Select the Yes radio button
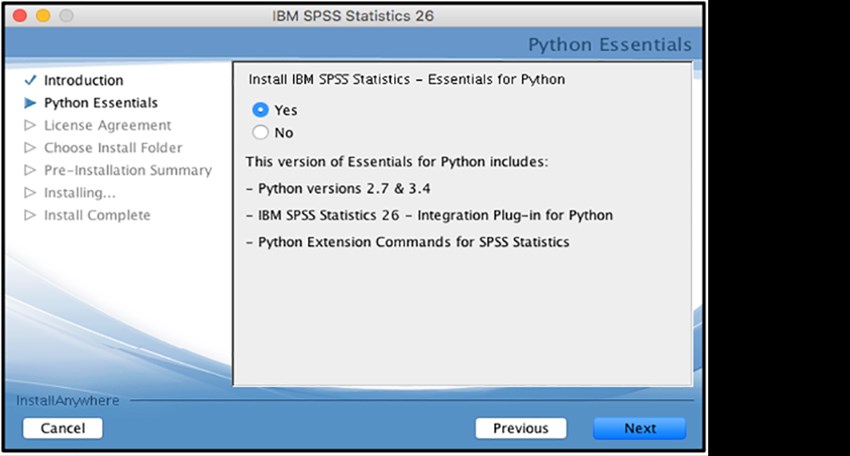The height and width of the screenshot is (456, 850). pos(260,110)
